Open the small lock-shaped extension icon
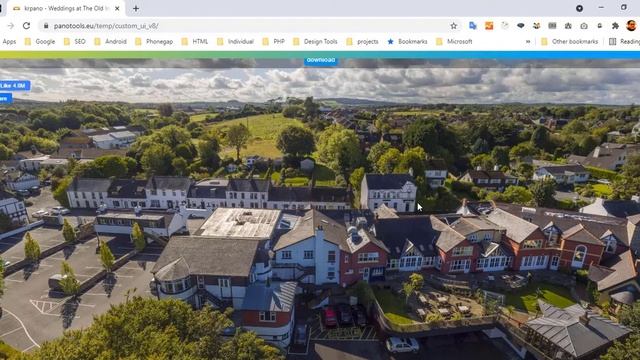Screen dimensions: 640x360 pyautogui.click(x=600, y=26)
